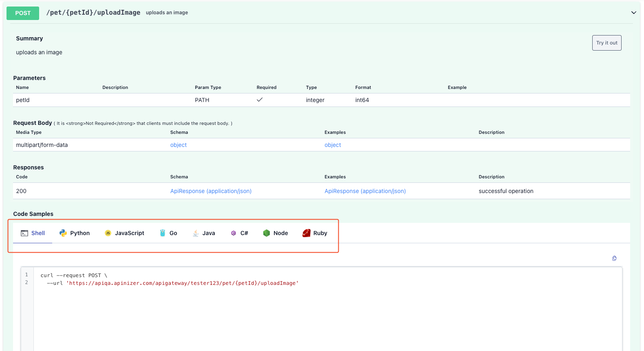Click the Java coffee cup icon

[x=196, y=233]
